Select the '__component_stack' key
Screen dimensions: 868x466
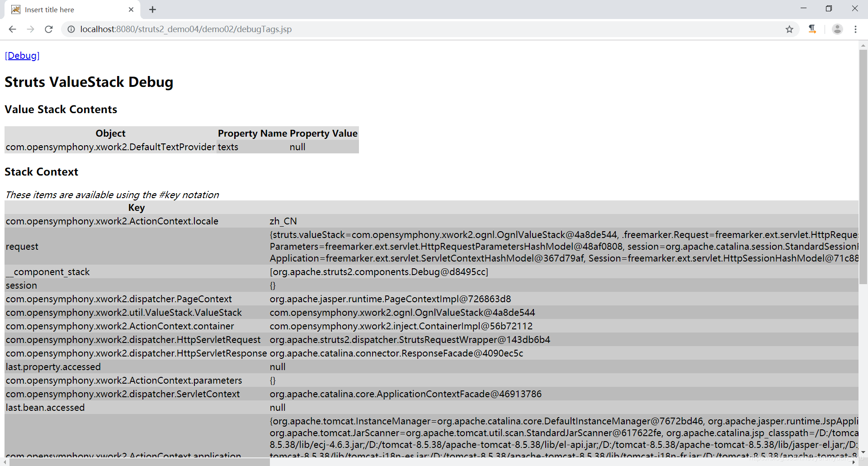pos(137,272)
